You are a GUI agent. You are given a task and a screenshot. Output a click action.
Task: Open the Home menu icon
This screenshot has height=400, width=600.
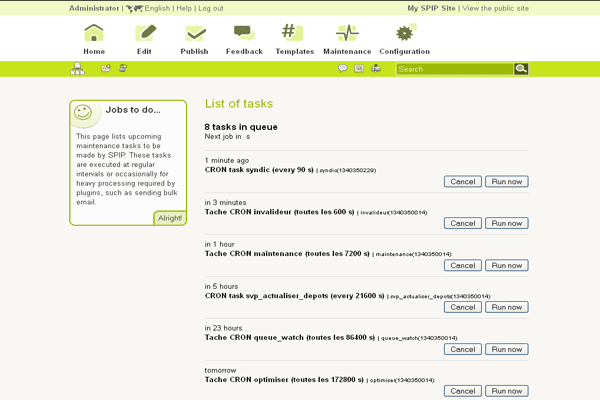coord(93,34)
